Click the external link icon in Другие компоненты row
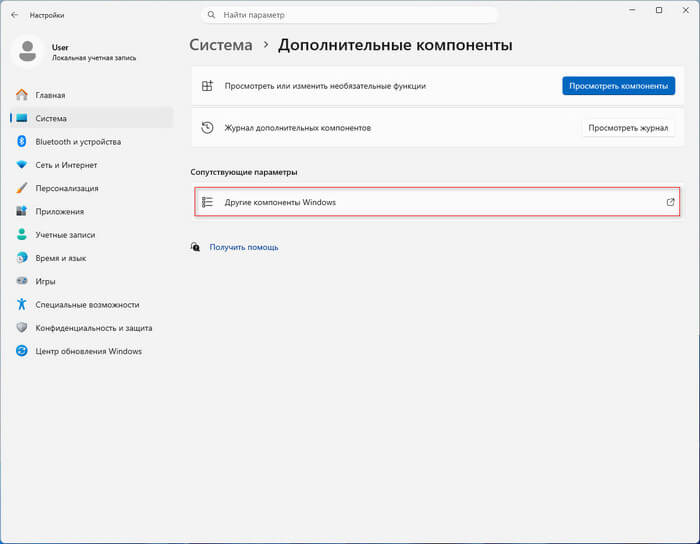This screenshot has height=544, width=700. (670, 202)
